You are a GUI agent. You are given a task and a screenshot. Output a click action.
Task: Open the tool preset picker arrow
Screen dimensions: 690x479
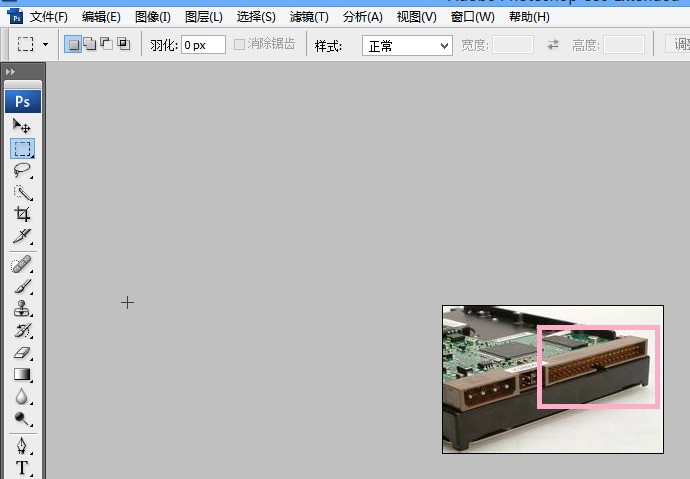pos(45,45)
